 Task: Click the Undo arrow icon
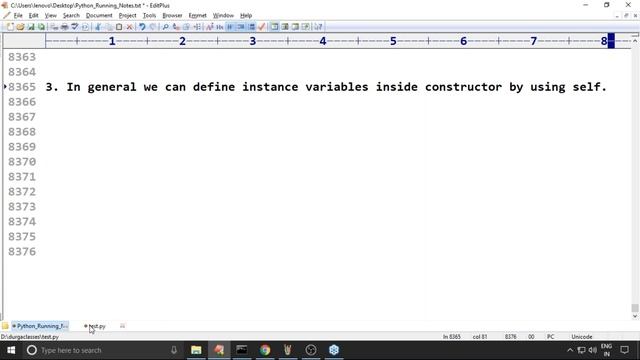[142, 27]
